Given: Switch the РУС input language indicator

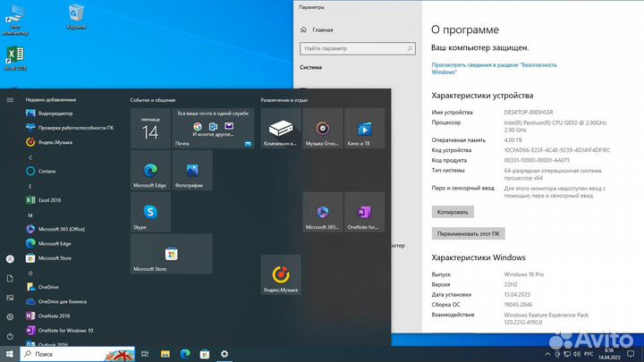Looking at the screenshot, I should 589,354.
